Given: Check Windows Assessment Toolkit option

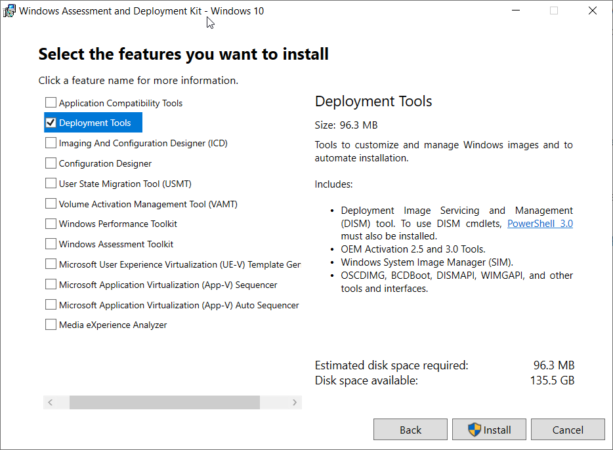Looking at the screenshot, I should click(50, 244).
